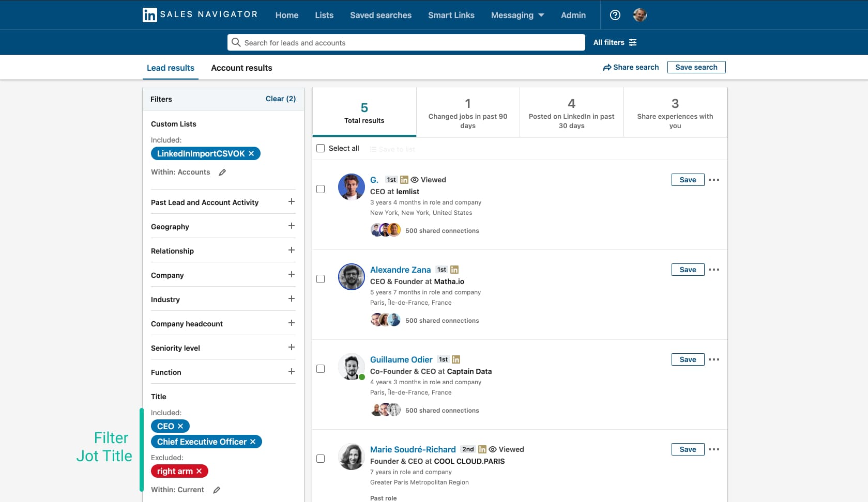Viewport: 868px width, 502px height.
Task: View shared connection avatars for G.
Action: pos(386,230)
